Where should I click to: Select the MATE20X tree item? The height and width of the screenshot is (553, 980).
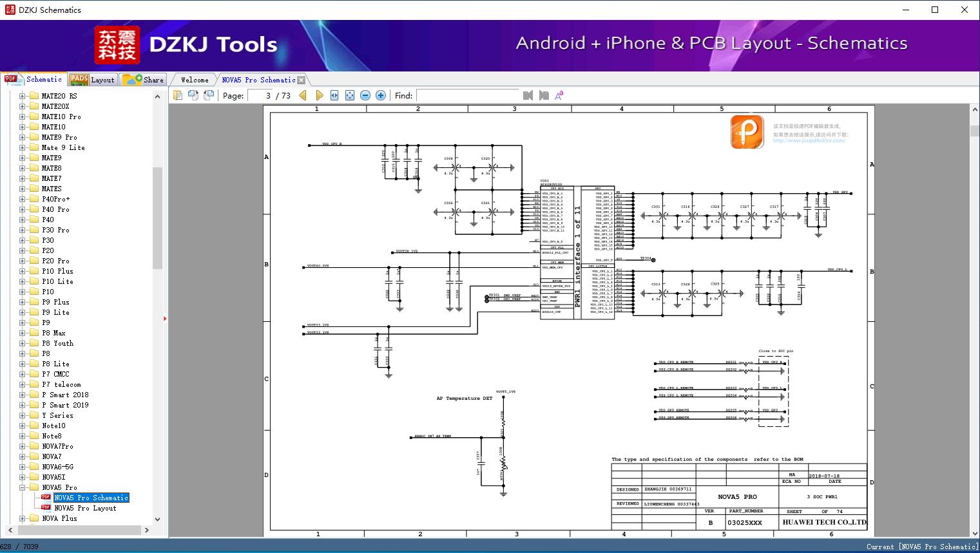[x=55, y=106]
